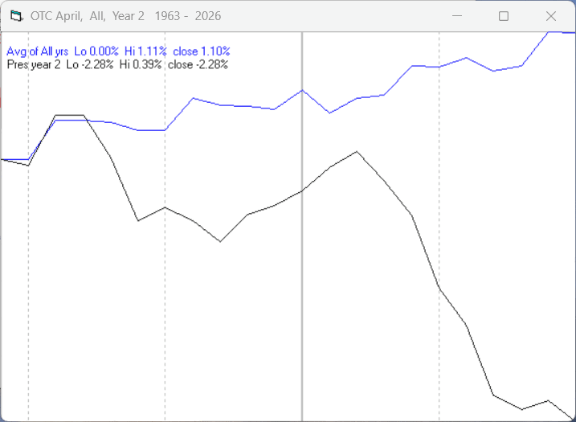Maximize the OTC April chart window

(504, 16)
